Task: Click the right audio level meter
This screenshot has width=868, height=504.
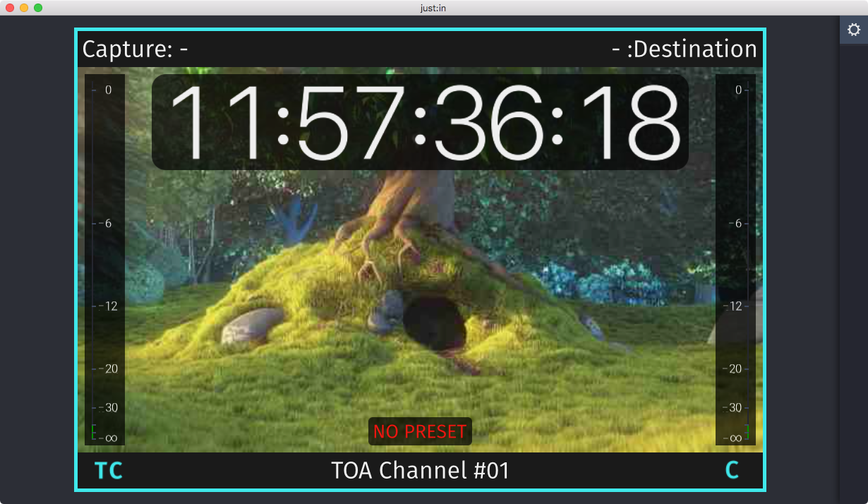Action: (735, 260)
